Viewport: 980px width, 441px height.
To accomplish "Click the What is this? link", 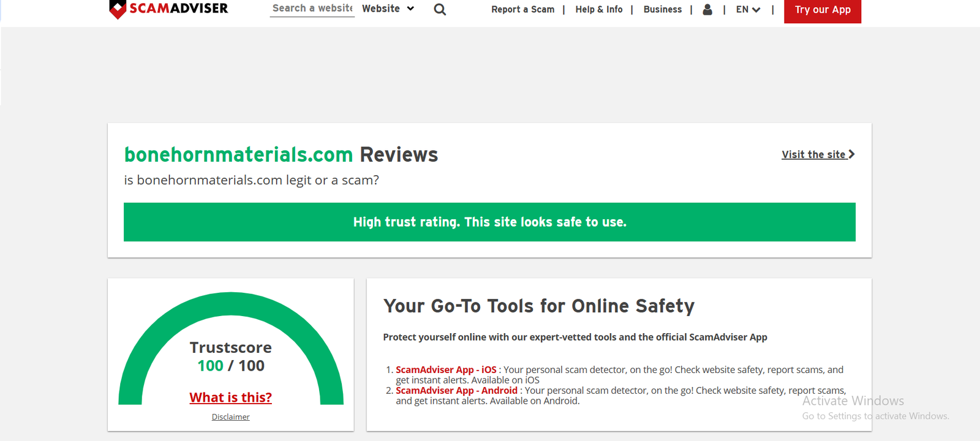I will click(231, 398).
